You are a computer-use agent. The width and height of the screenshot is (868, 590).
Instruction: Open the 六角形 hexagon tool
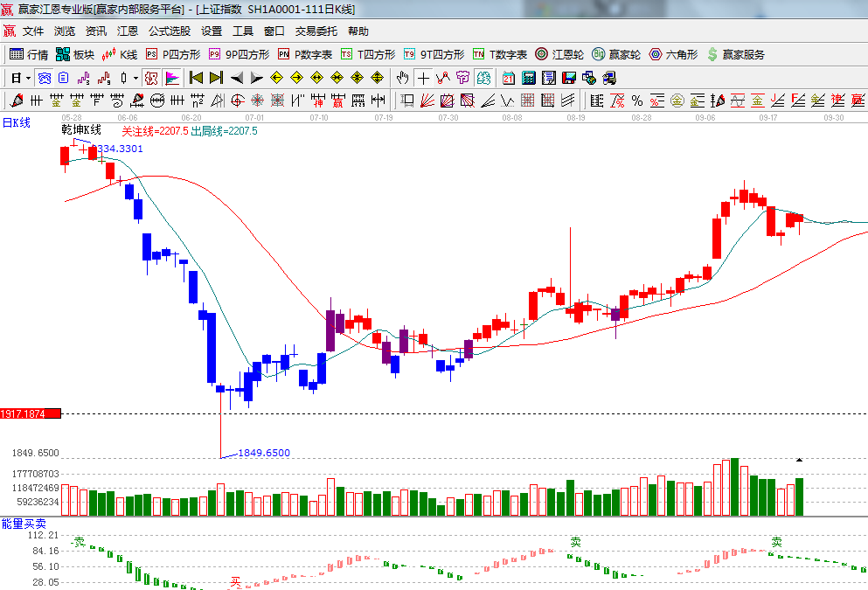click(x=673, y=54)
